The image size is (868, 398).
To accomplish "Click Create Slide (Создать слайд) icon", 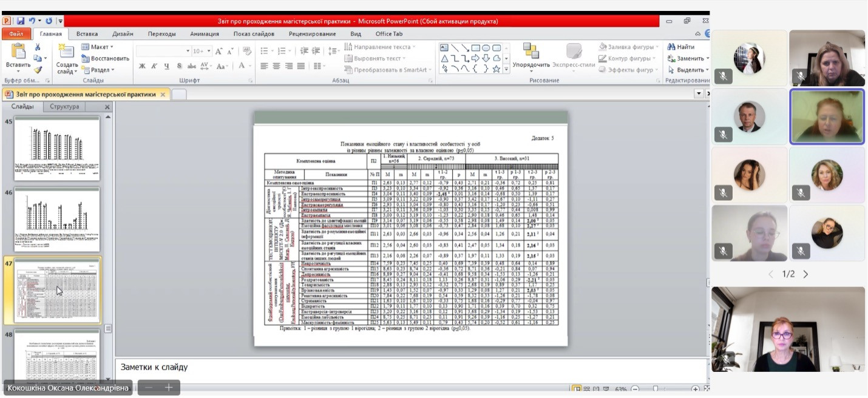I will (67, 53).
